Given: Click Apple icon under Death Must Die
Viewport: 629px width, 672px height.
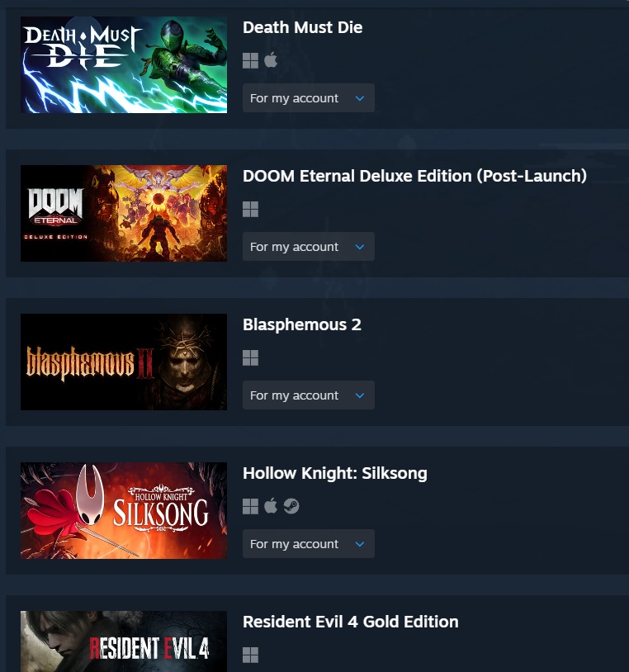Looking at the screenshot, I should (271, 60).
